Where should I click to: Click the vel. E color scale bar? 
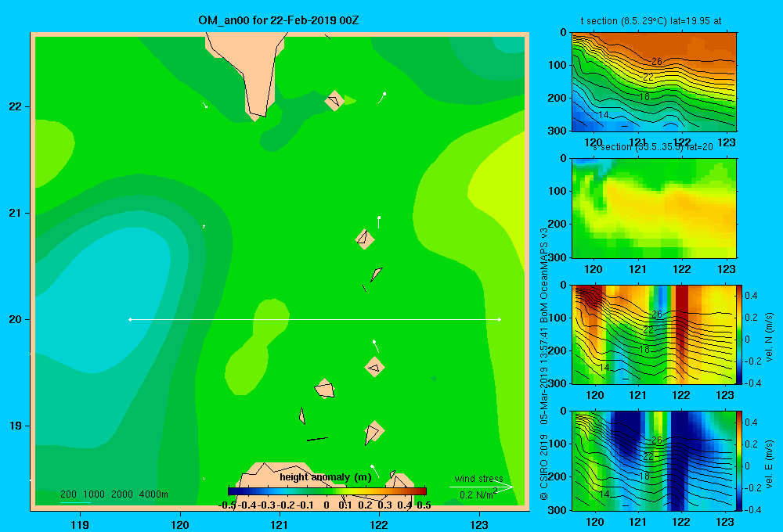739,461
